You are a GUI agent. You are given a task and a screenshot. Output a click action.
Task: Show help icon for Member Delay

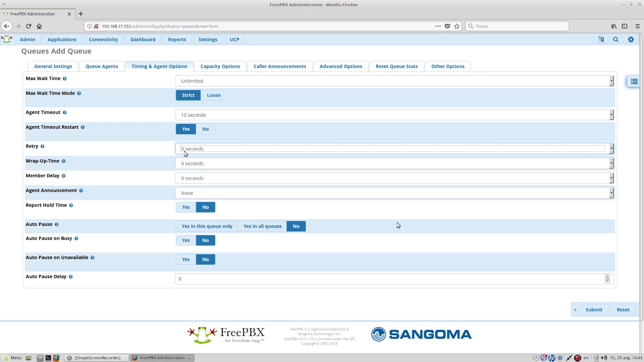[x=64, y=176]
